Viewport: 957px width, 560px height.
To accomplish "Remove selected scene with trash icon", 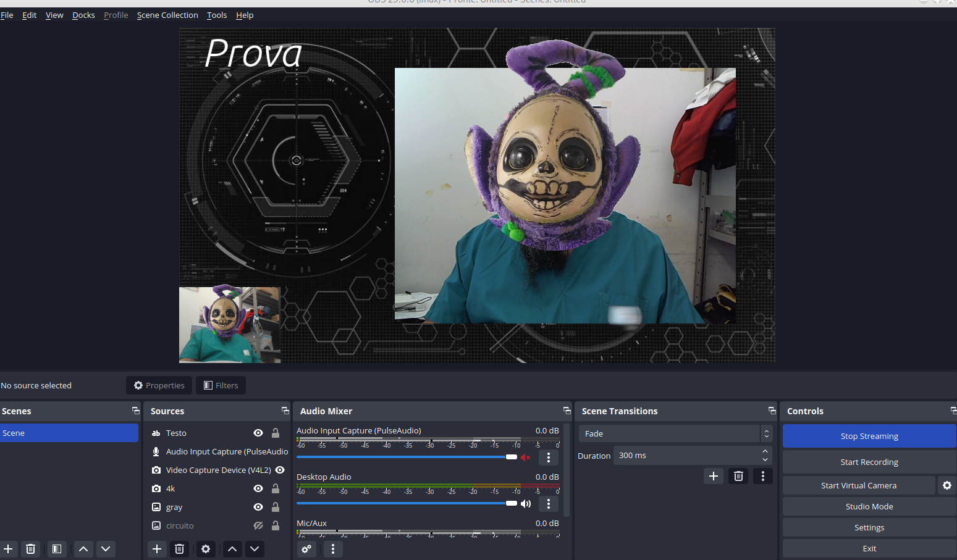I will [31, 549].
